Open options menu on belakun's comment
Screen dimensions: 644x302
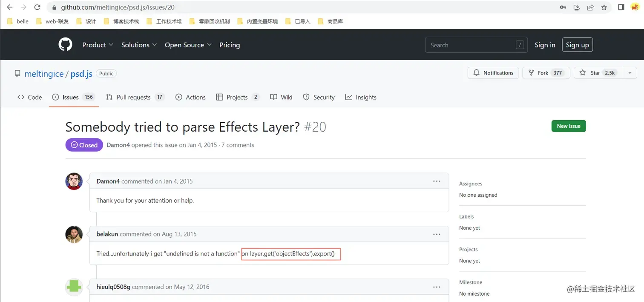(x=437, y=234)
